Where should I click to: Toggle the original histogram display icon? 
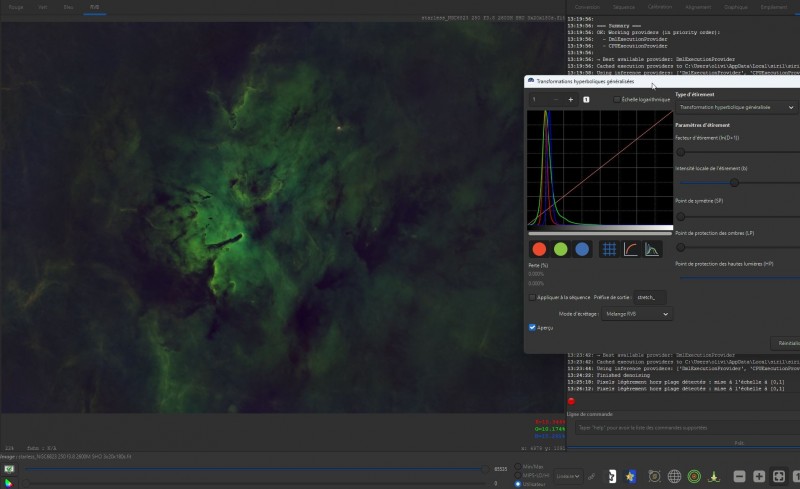(652, 249)
